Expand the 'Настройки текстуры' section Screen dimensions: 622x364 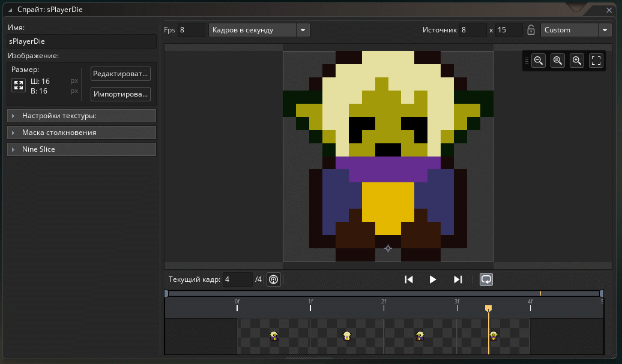[x=82, y=116]
